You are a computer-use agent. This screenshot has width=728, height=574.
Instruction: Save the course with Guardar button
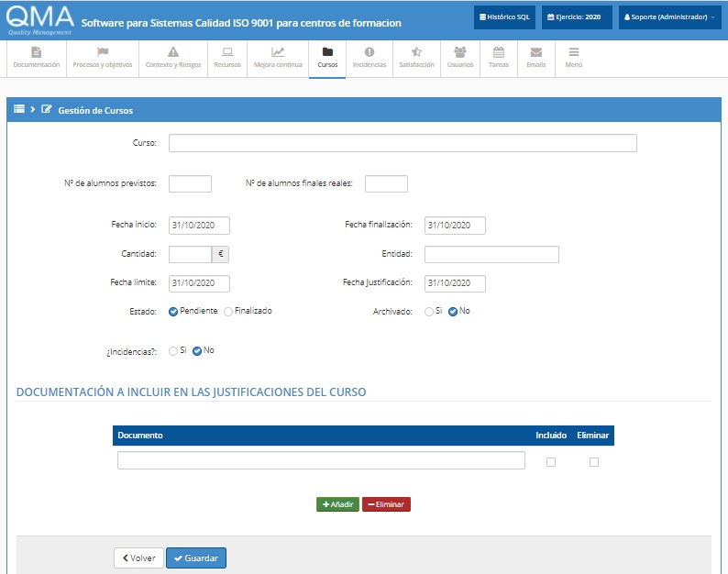196,557
